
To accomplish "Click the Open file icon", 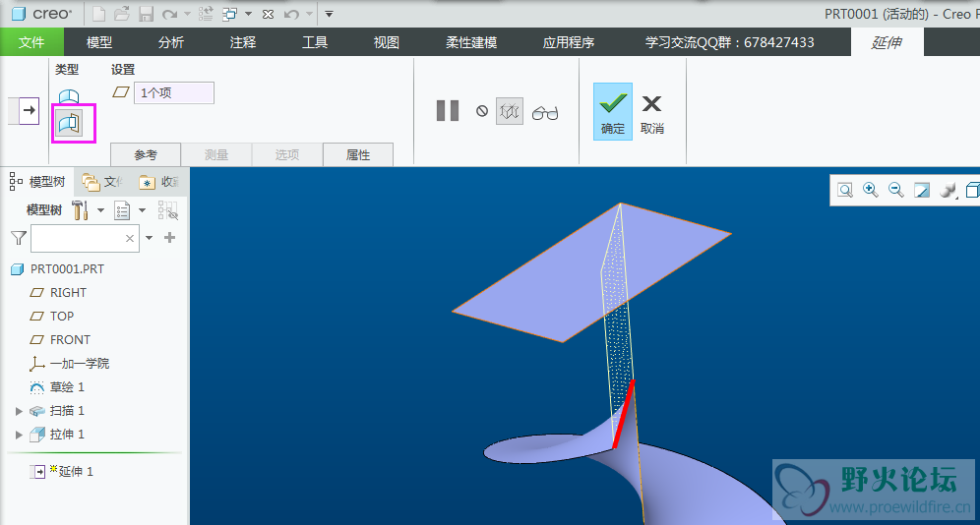I will coord(122,14).
